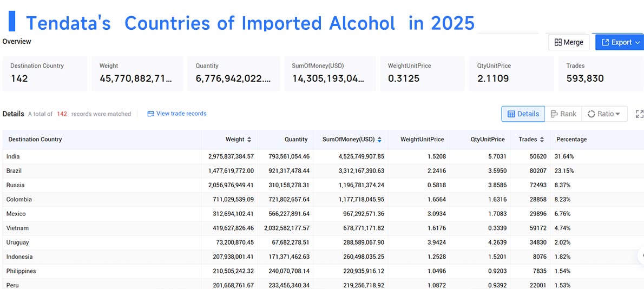
Task: Switch to the Details view tab
Action: 523,114
